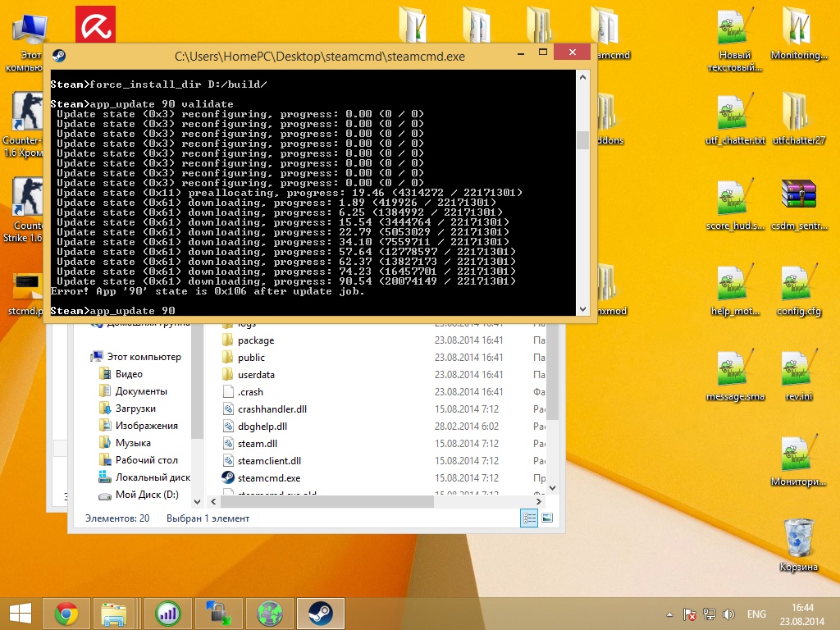Open Counter-Strike 1.6 Хром desktop shortcut
This screenshot has height=630, width=840.
click(x=25, y=125)
